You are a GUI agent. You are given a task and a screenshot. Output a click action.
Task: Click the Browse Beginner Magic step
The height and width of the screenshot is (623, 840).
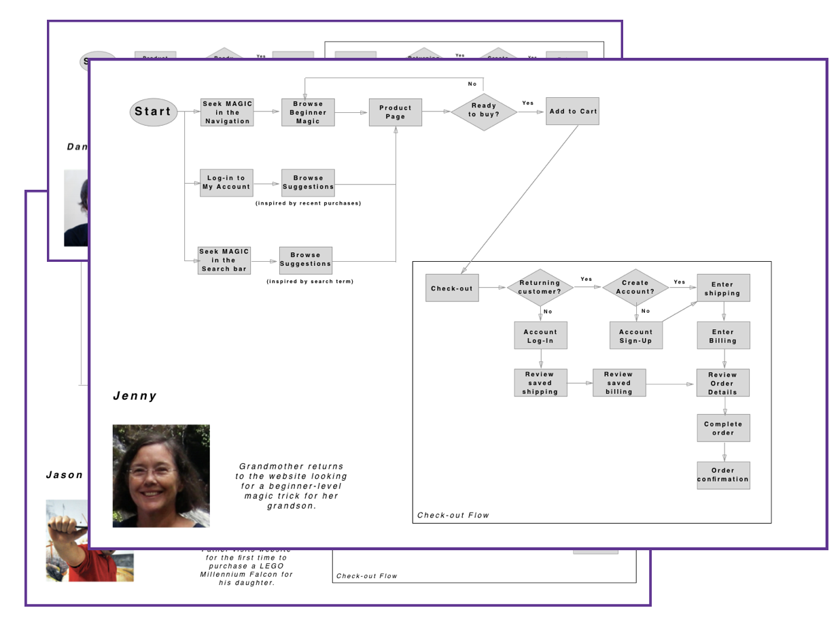click(x=309, y=113)
